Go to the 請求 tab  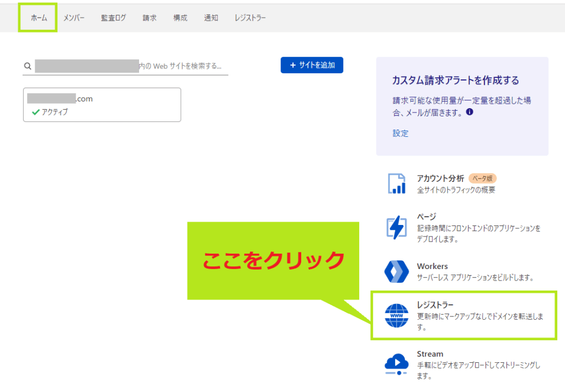coord(150,18)
